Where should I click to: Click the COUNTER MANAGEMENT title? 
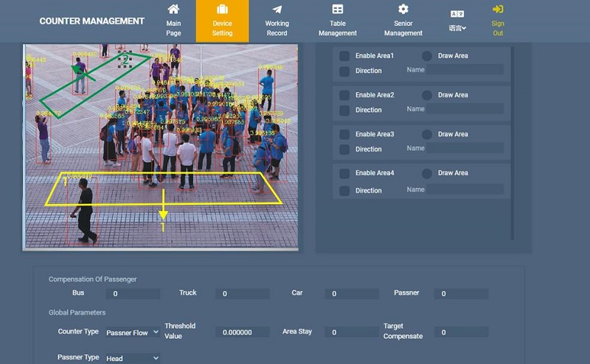click(x=91, y=21)
